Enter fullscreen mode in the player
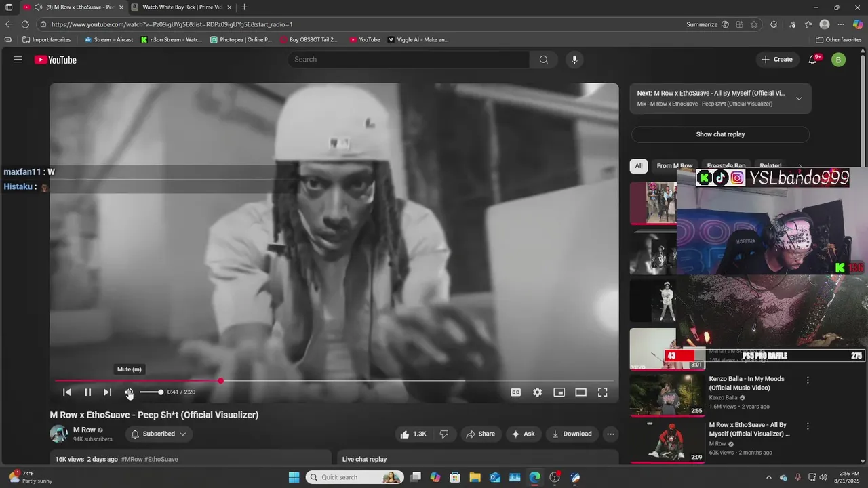 coord(602,392)
